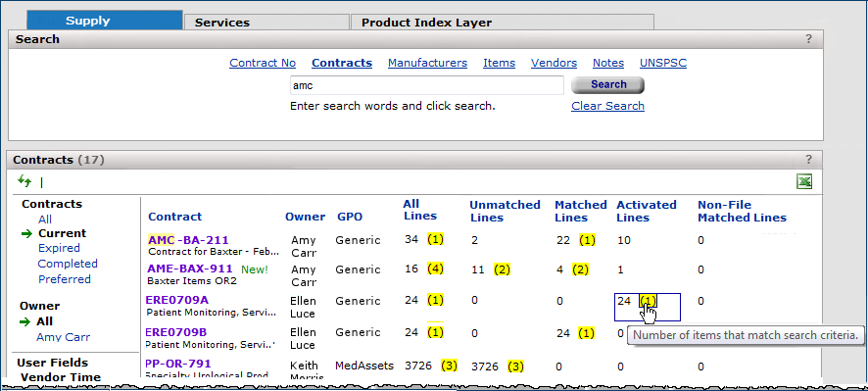The width and height of the screenshot is (868, 391).
Task: Sort by the Unmatched Lines column header
Action: click(505, 211)
